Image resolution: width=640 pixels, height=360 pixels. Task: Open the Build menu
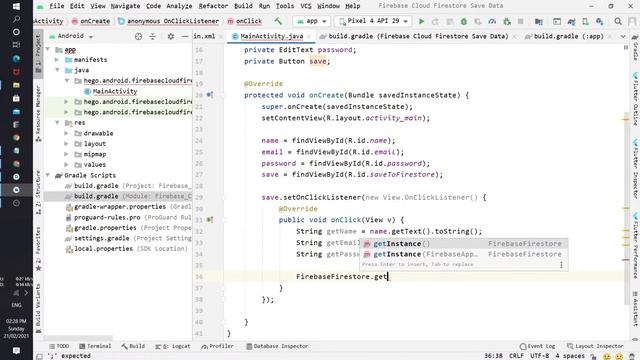pyautogui.click(x=243, y=6)
